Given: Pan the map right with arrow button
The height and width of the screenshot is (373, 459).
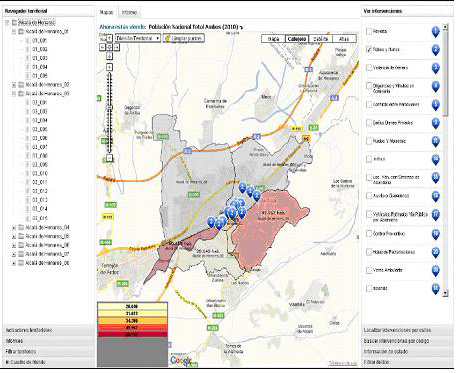Looking at the screenshot, I should 116,47.
